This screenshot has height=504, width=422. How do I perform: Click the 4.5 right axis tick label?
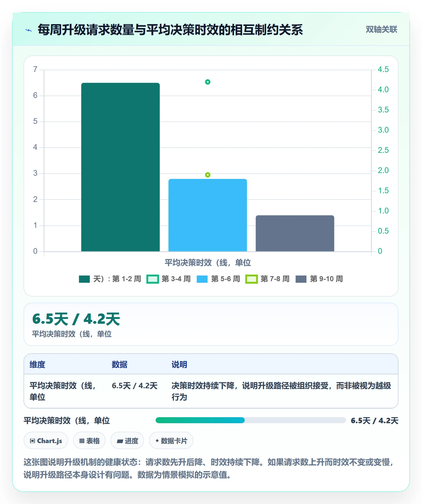tap(383, 70)
